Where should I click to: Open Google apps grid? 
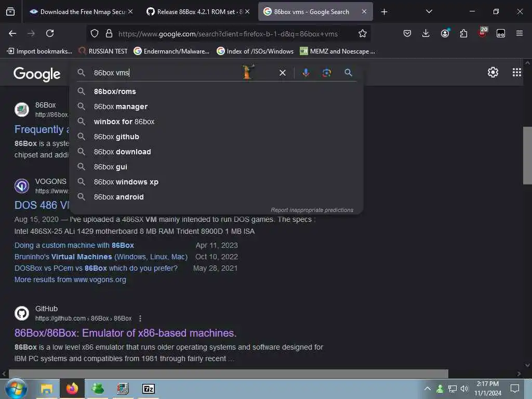(x=517, y=72)
